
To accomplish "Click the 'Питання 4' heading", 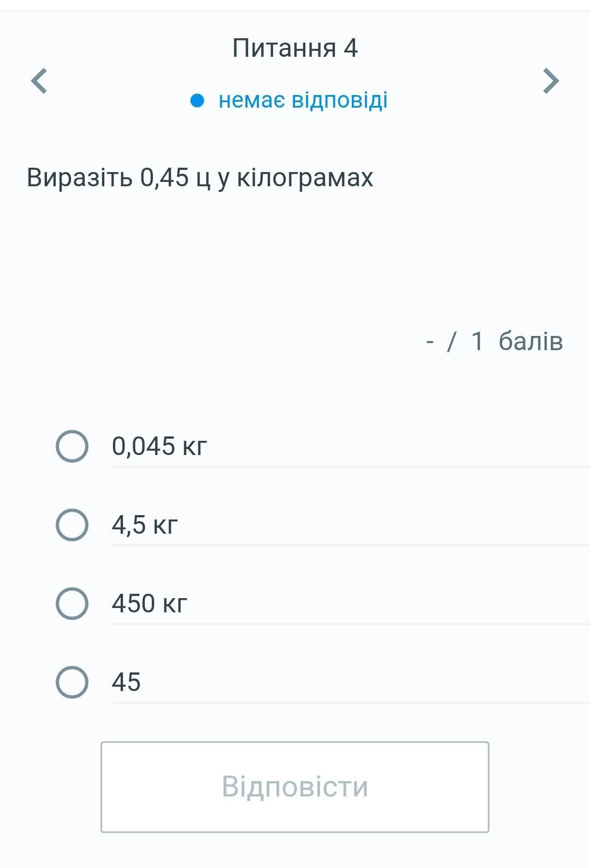I will click(294, 48).
